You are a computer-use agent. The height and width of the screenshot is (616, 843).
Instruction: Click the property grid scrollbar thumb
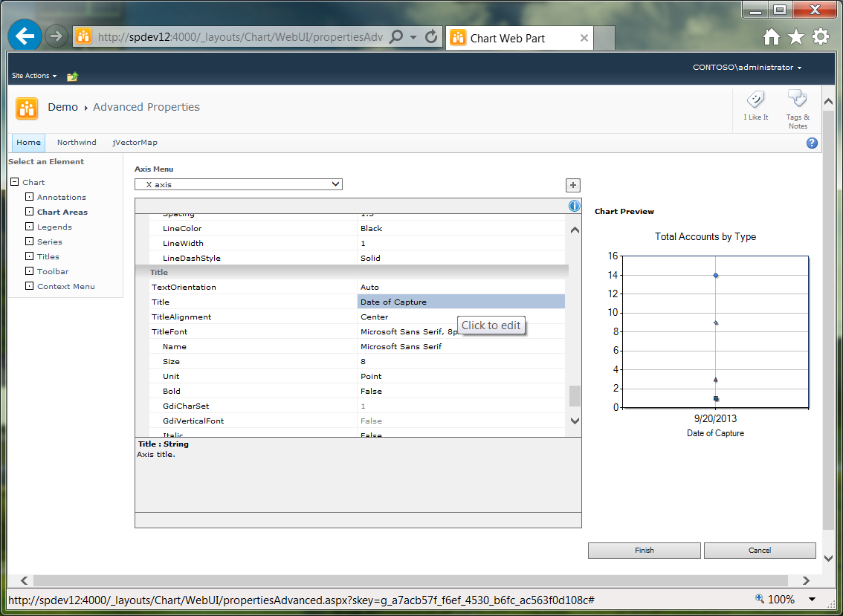point(575,396)
